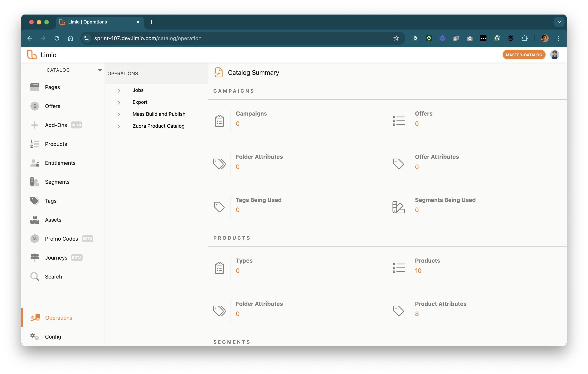Select Export in the operations list
This screenshot has width=588, height=374.
140,102
